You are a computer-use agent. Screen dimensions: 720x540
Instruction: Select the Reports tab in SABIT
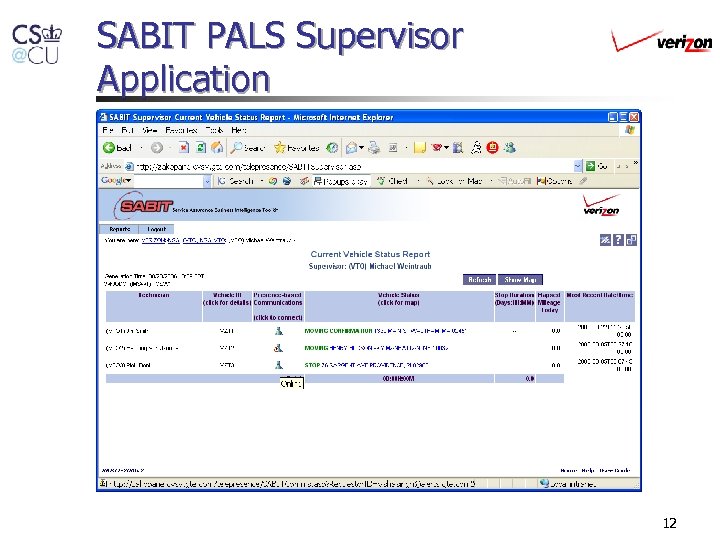(x=119, y=229)
